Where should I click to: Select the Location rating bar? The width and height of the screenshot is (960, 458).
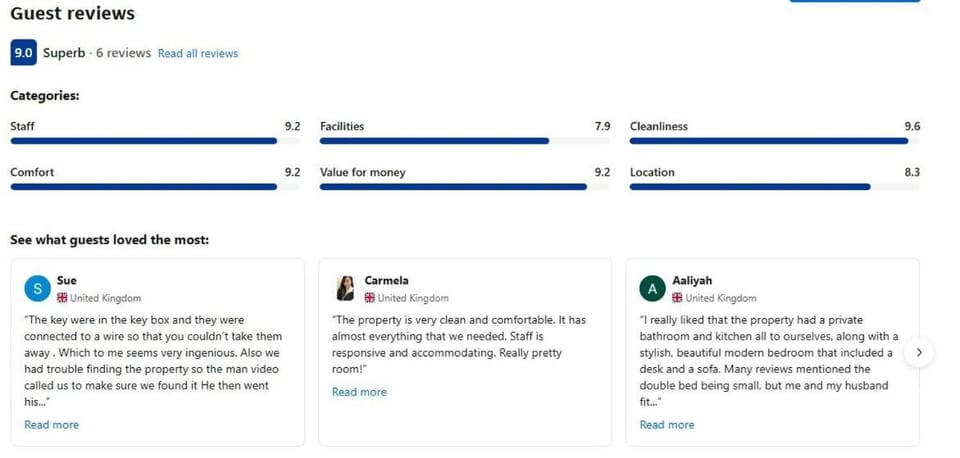pyautogui.click(x=775, y=186)
